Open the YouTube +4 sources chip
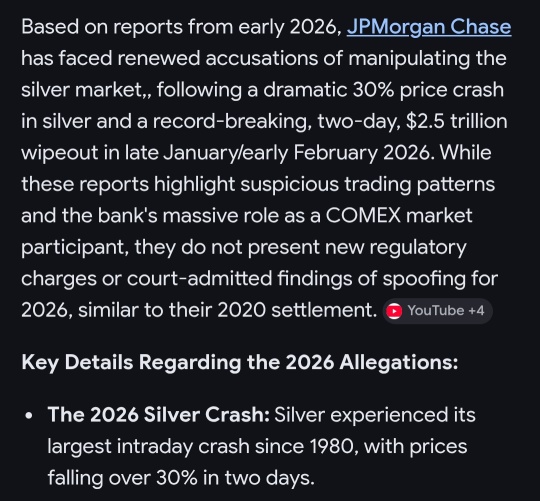The width and height of the screenshot is (540, 501). click(x=437, y=311)
